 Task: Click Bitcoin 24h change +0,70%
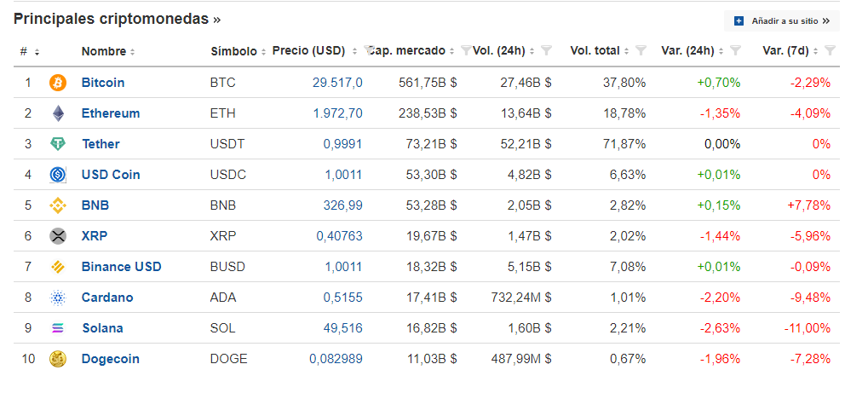719,84
